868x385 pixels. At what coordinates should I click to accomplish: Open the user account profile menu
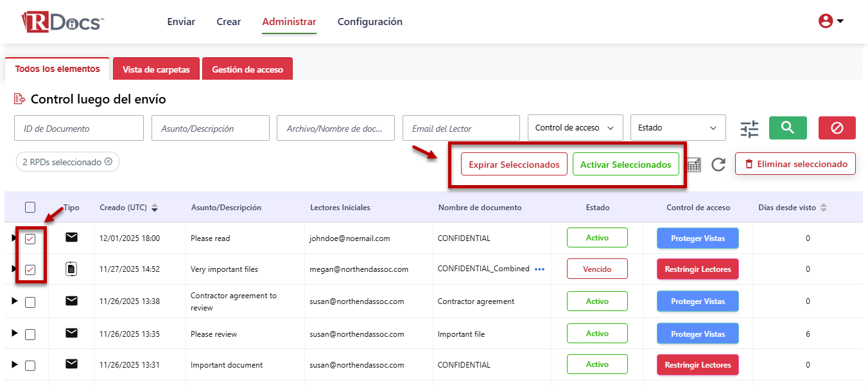831,21
